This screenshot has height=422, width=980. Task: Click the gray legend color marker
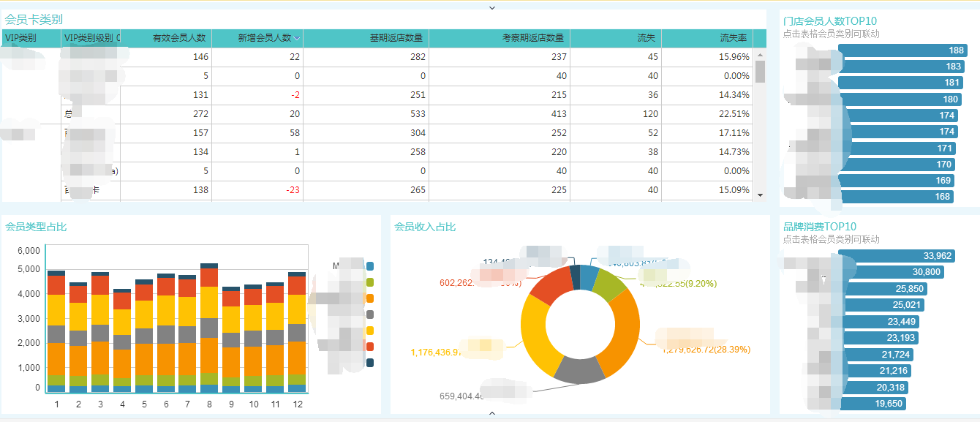click(369, 314)
